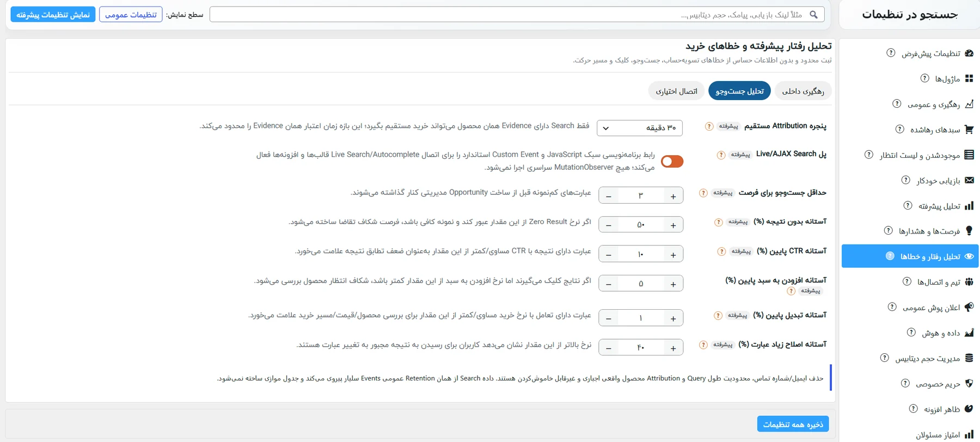980x442 pixels.
Task: Click help icon for پل Live/AJAX Search
Action: tap(721, 155)
